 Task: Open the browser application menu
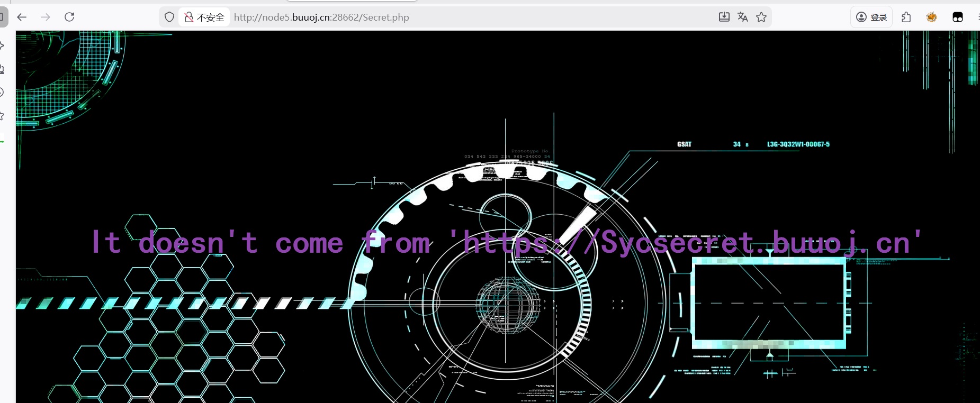click(x=977, y=17)
